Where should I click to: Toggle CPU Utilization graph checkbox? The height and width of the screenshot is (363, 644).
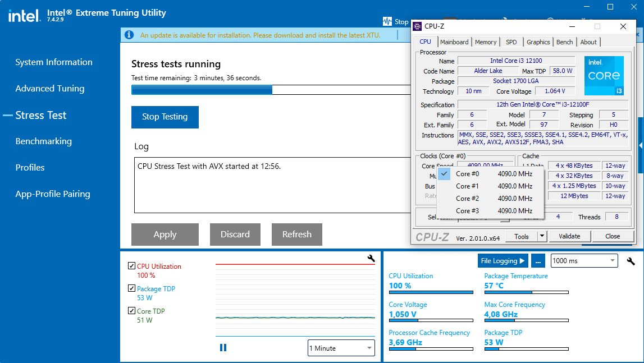(x=131, y=266)
